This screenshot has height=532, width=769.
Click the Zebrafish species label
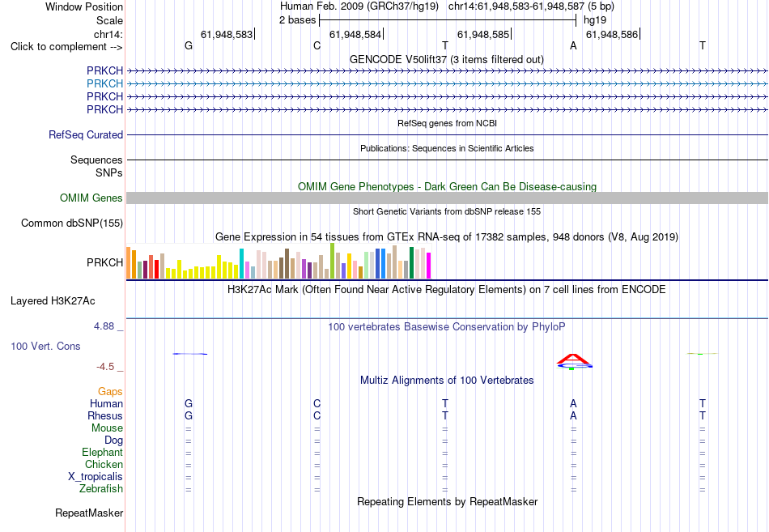point(101,489)
